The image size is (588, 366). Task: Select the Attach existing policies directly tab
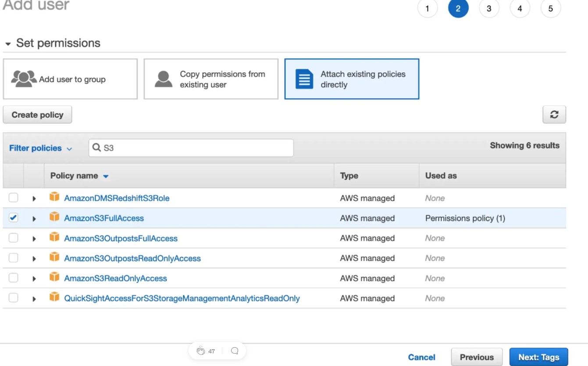pyautogui.click(x=352, y=79)
